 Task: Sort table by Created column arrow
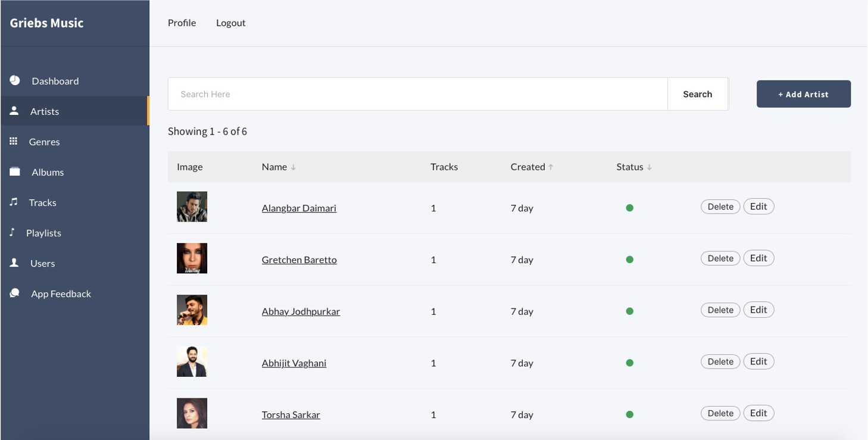pyautogui.click(x=551, y=167)
